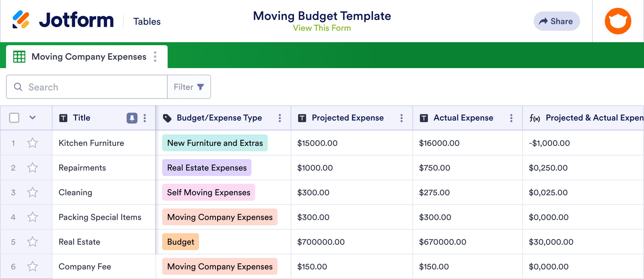The image size is (644, 279).
Task: Open the Budget/Expense Type column options menu
Action: point(280,118)
